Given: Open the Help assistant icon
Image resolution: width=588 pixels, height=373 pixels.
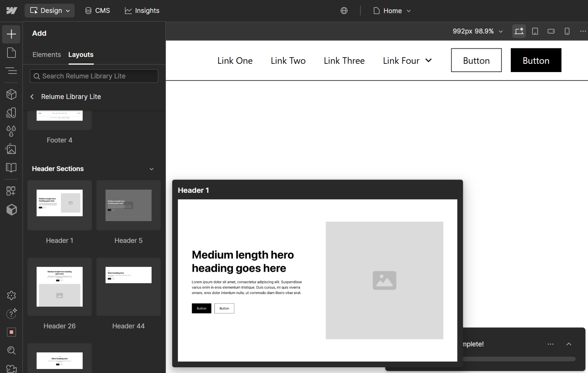Looking at the screenshot, I should point(11,314).
